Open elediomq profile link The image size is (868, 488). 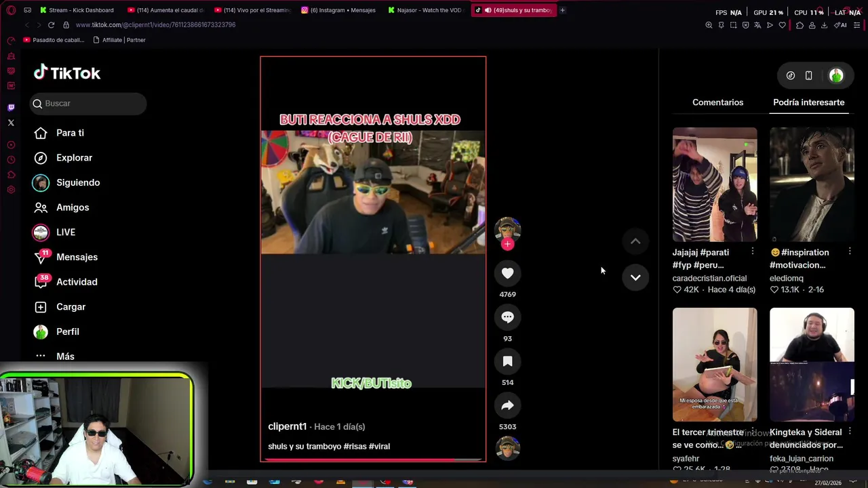pos(786,279)
